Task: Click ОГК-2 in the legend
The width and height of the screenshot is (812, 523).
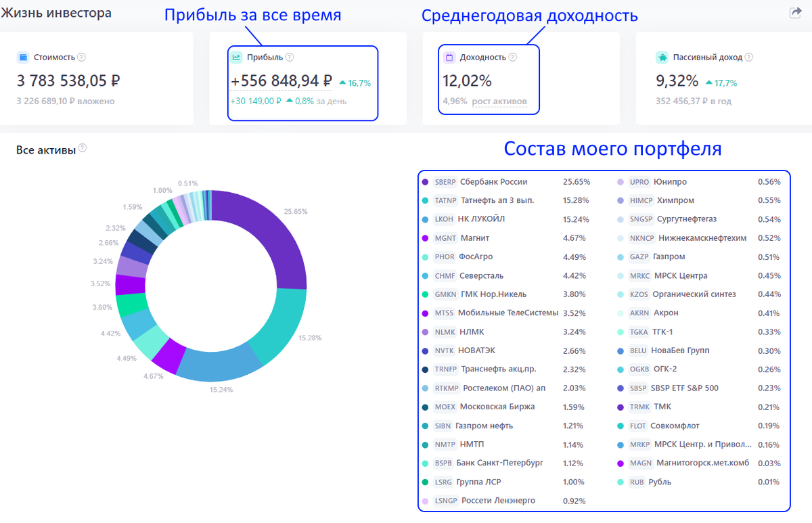Action: pyautogui.click(x=665, y=369)
